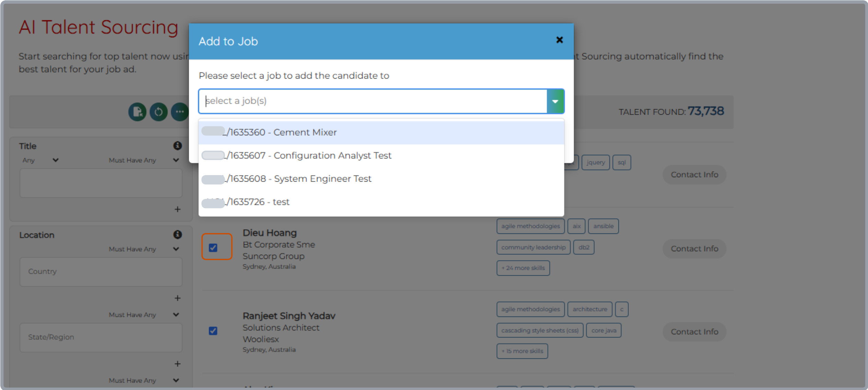Choose the 1635608 - System Engineer Test job
The height and width of the screenshot is (390, 868).
(x=381, y=179)
